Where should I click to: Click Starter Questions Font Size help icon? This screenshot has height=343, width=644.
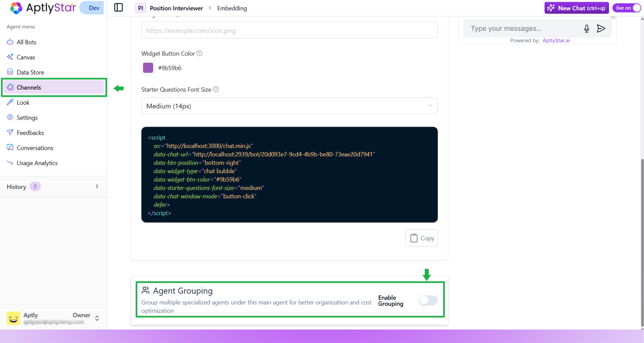pos(216,89)
